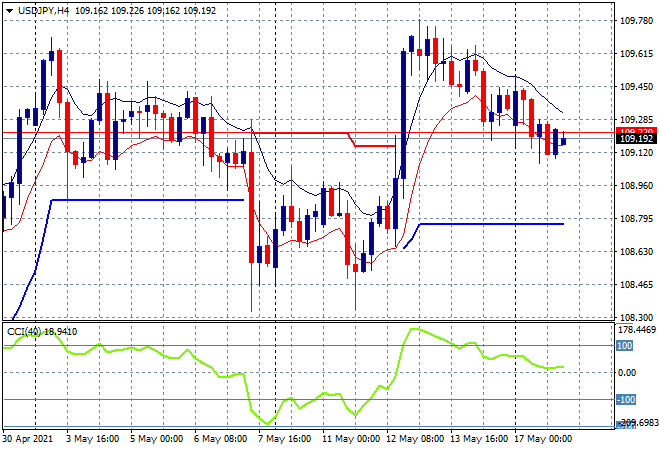Click the 12 May 08:00 time label
Image resolution: width=660 pixels, height=450 pixels.
point(415,439)
